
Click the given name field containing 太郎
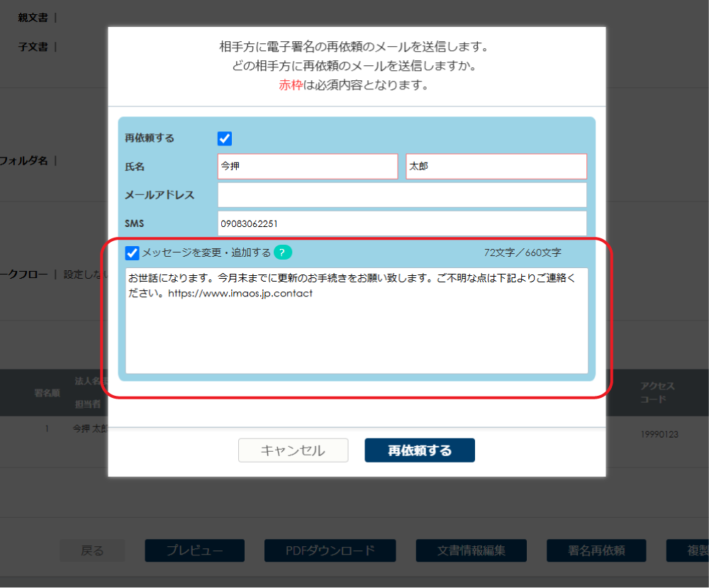coord(496,166)
